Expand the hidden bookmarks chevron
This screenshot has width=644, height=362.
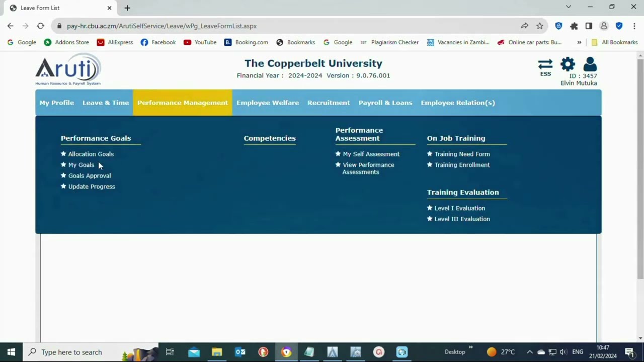tap(579, 42)
